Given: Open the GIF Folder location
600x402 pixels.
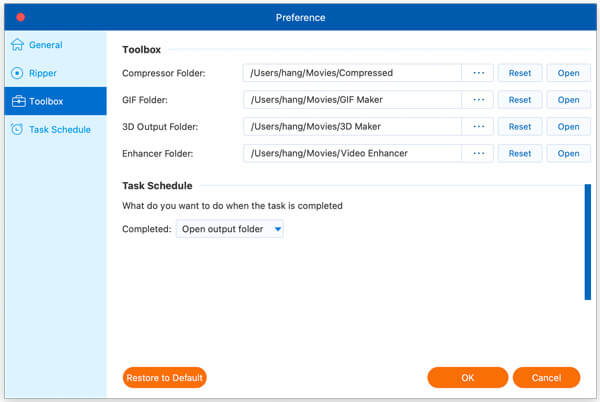Looking at the screenshot, I should click(568, 100).
